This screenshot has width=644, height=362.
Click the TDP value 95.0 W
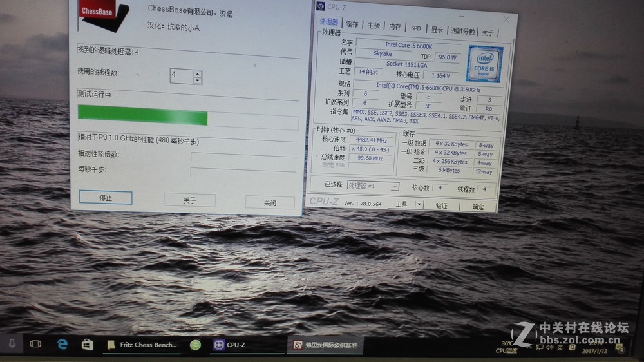pos(447,57)
